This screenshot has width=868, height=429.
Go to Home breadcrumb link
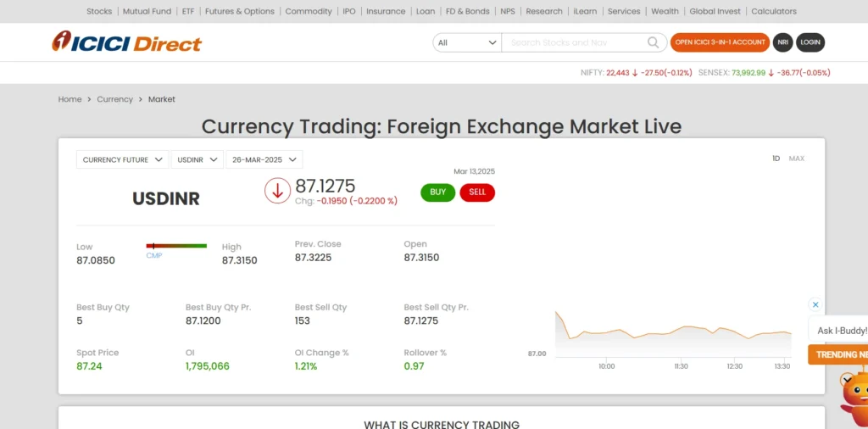[70, 99]
